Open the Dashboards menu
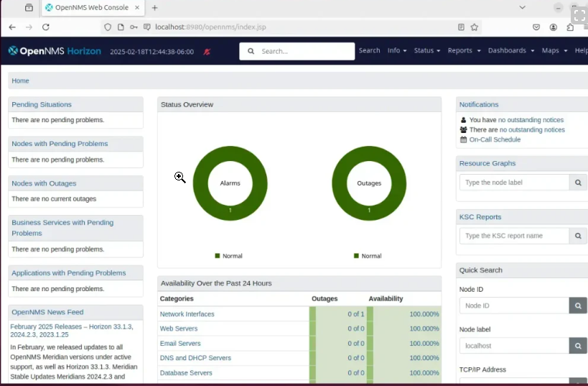 click(x=511, y=51)
